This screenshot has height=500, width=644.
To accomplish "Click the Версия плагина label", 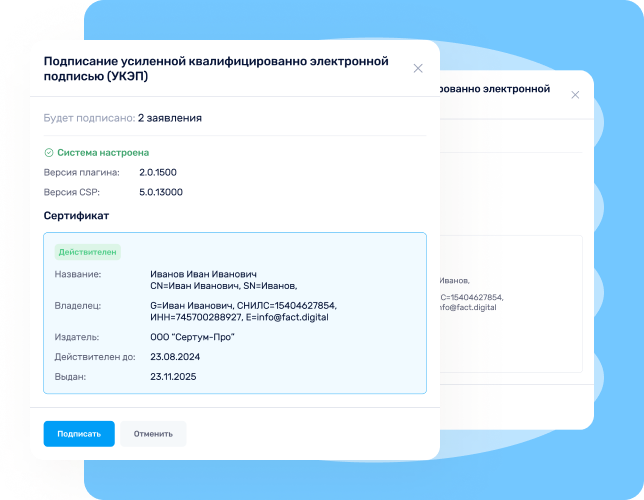I will coord(81,173).
